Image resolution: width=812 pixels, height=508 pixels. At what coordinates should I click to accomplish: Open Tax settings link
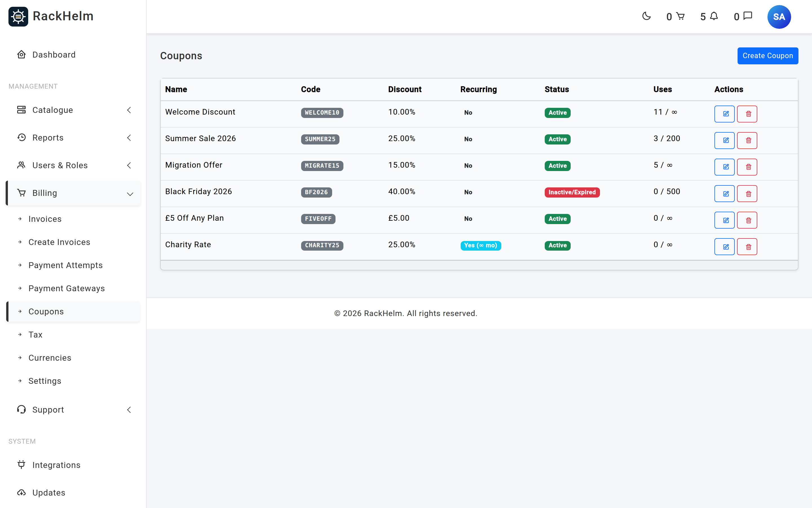(x=73, y=335)
